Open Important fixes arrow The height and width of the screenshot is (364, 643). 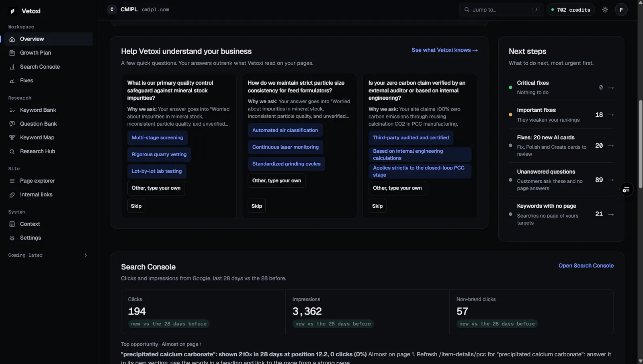tap(611, 115)
